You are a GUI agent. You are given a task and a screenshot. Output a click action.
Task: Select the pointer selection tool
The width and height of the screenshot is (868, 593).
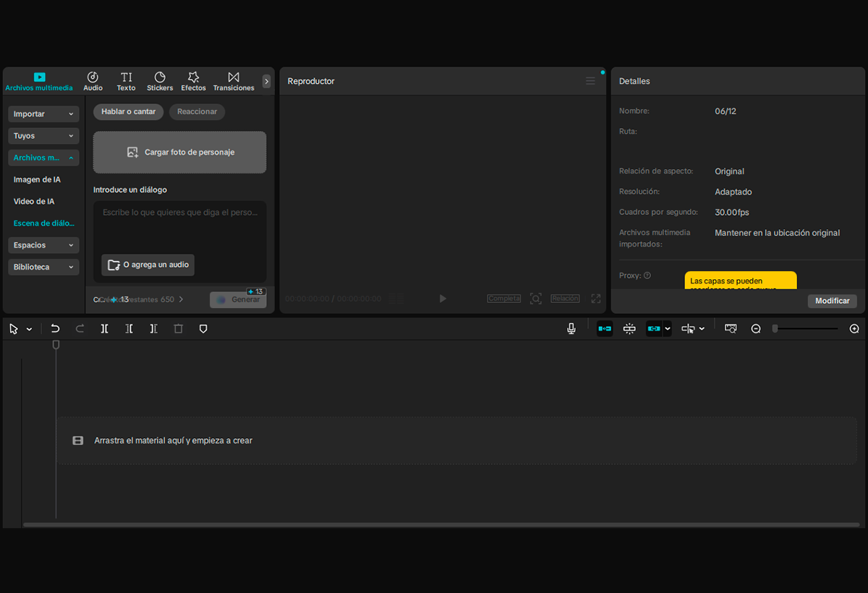coord(14,329)
